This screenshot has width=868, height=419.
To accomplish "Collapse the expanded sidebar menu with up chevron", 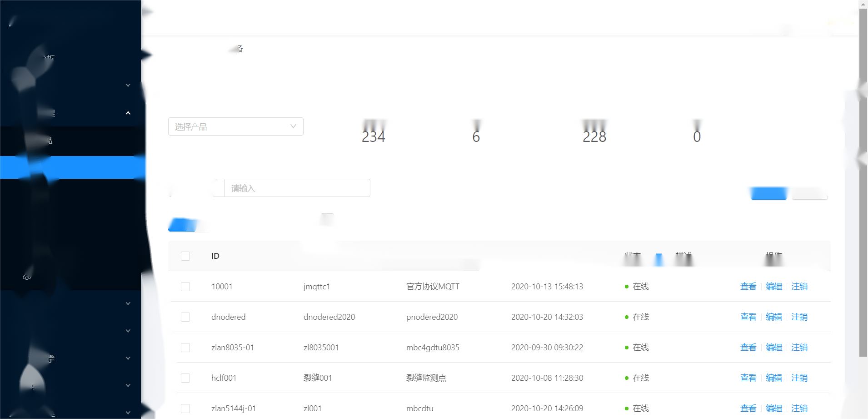I will [128, 113].
